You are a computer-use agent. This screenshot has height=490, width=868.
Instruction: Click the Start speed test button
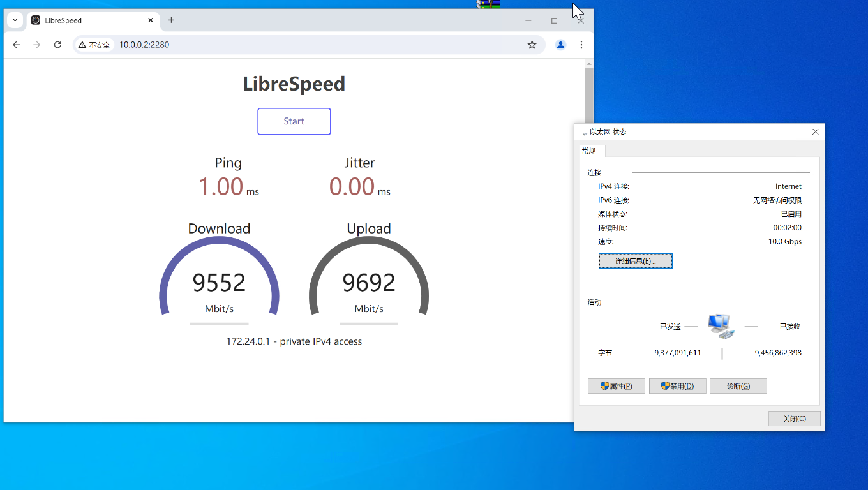294,121
